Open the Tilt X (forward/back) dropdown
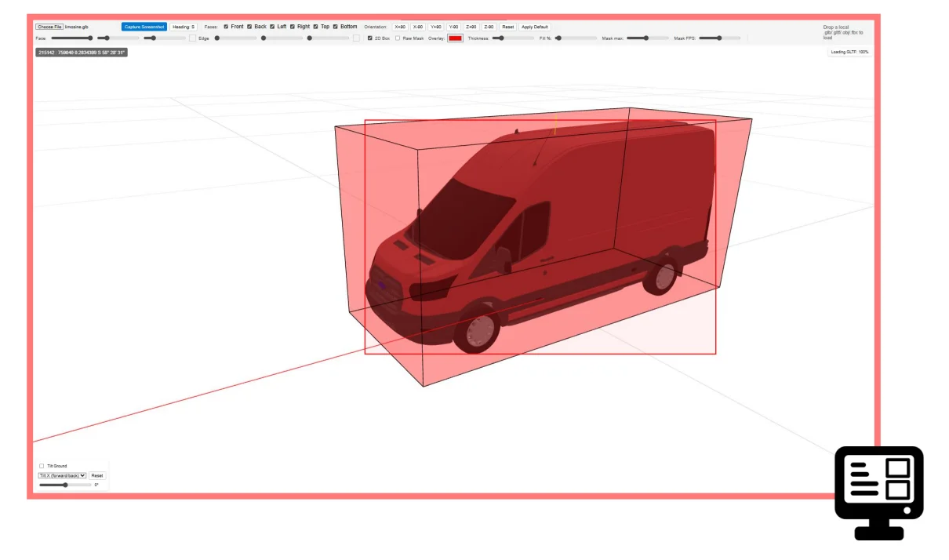The width and height of the screenshot is (949, 560). tap(62, 475)
